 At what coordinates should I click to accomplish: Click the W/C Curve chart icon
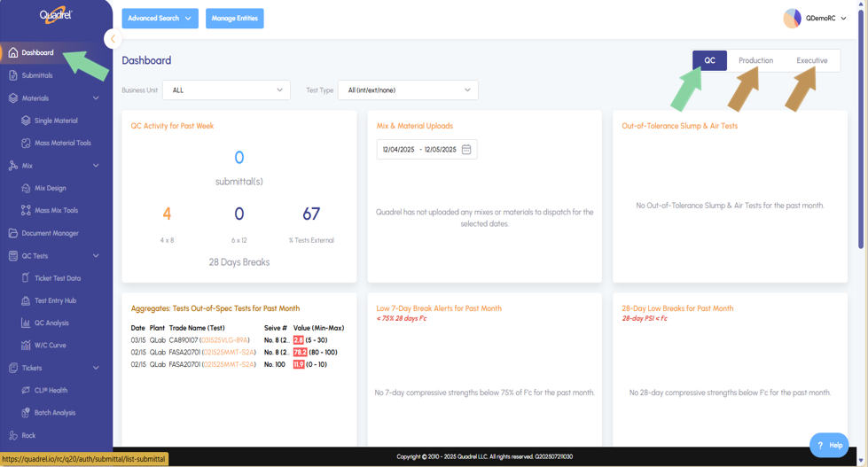(x=26, y=346)
